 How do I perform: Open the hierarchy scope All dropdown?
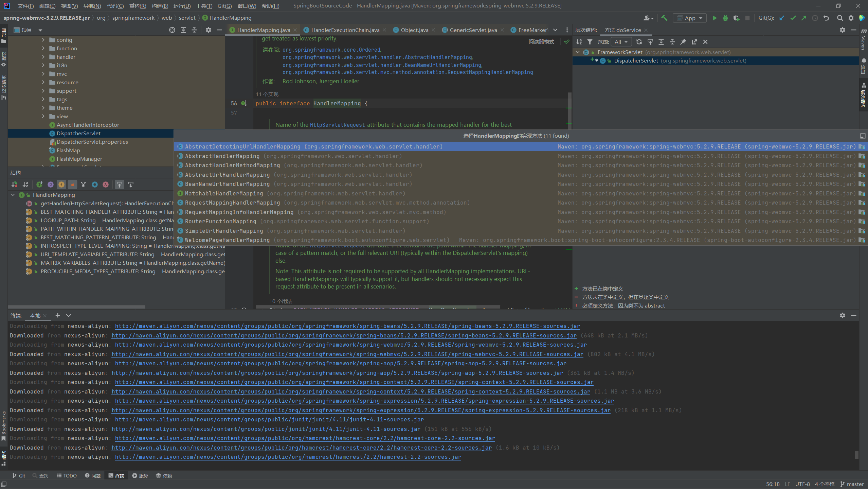[621, 42]
